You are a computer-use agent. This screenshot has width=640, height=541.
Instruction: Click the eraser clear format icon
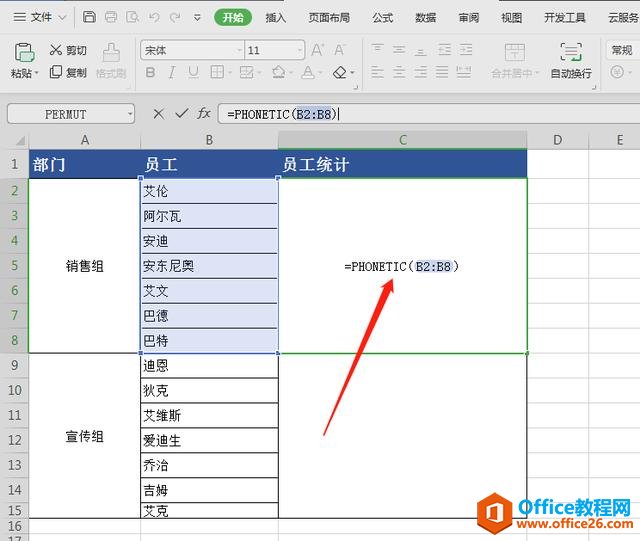click(340, 73)
